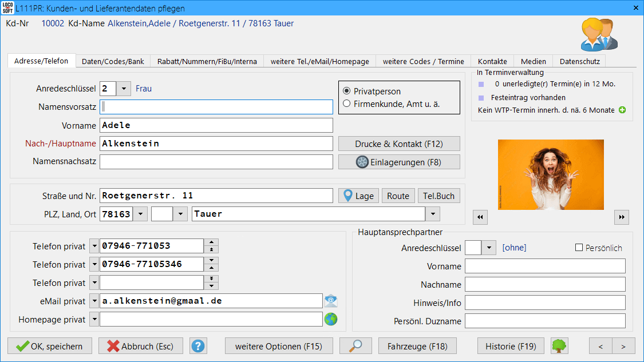The width and height of the screenshot is (644, 362).
Task: Click OK, speichern button
Action: [49, 346]
